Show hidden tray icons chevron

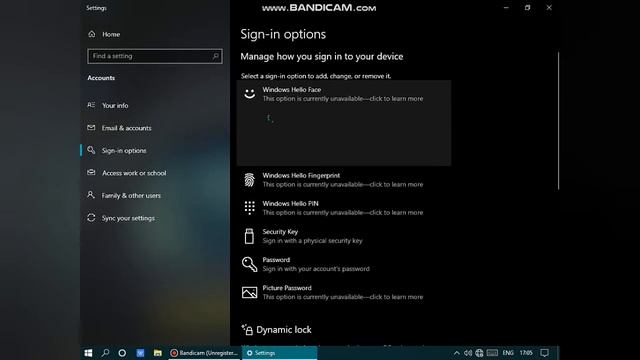(x=457, y=353)
